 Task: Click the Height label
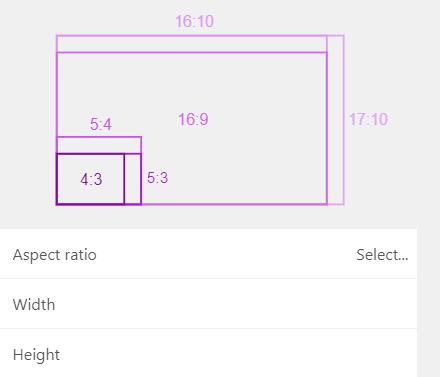[36, 355]
